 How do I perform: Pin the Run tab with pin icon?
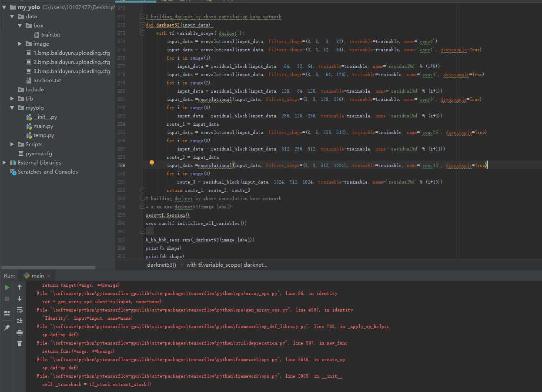pyautogui.click(x=7, y=328)
